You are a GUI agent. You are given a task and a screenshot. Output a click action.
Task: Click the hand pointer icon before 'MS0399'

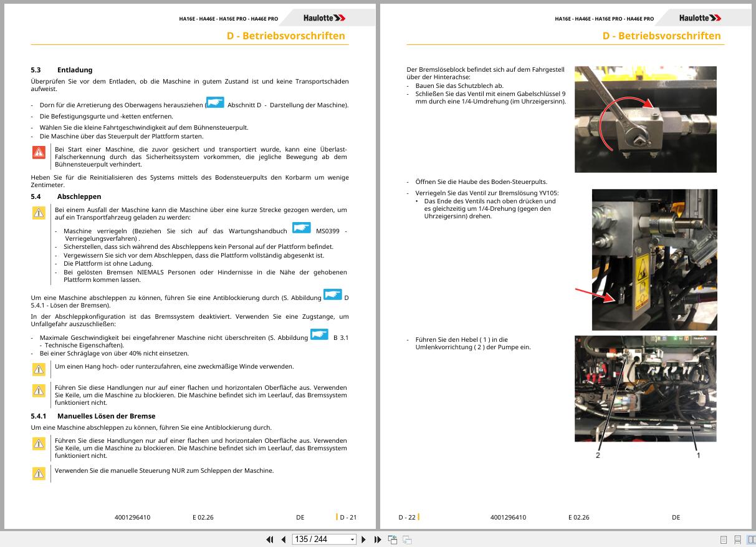pos(302,228)
